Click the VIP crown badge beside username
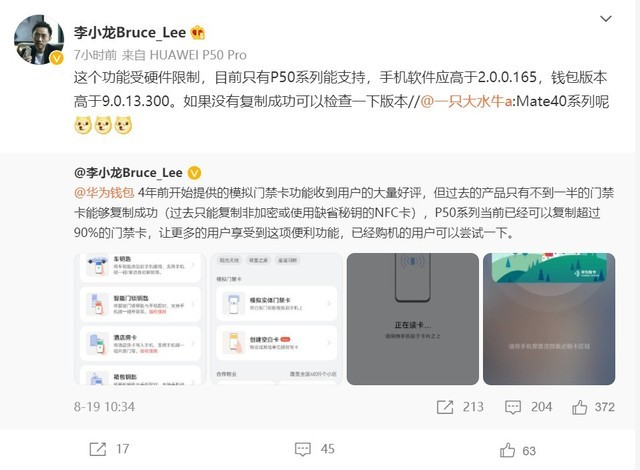 (x=198, y=33)
